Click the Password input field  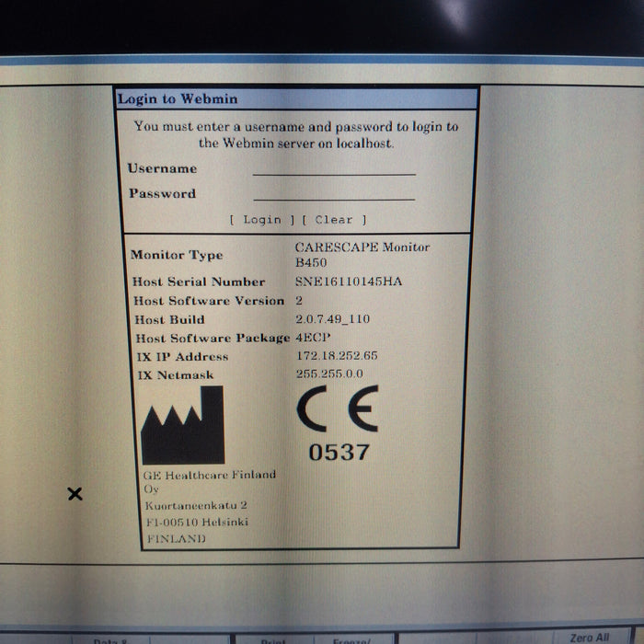[334, 193]
